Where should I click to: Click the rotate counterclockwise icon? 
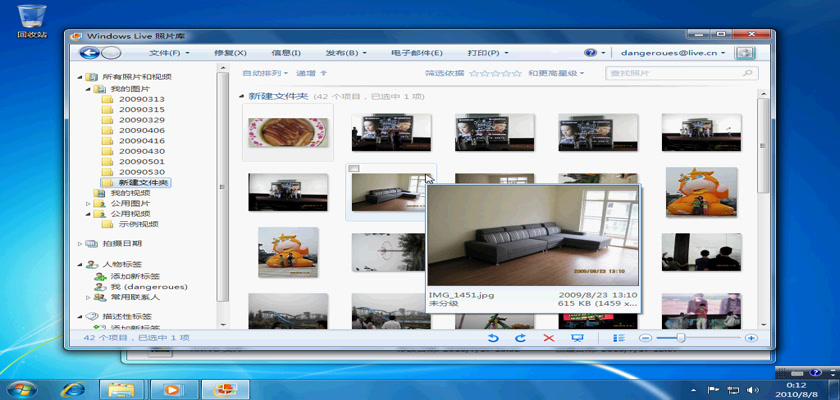coord(493,339)
